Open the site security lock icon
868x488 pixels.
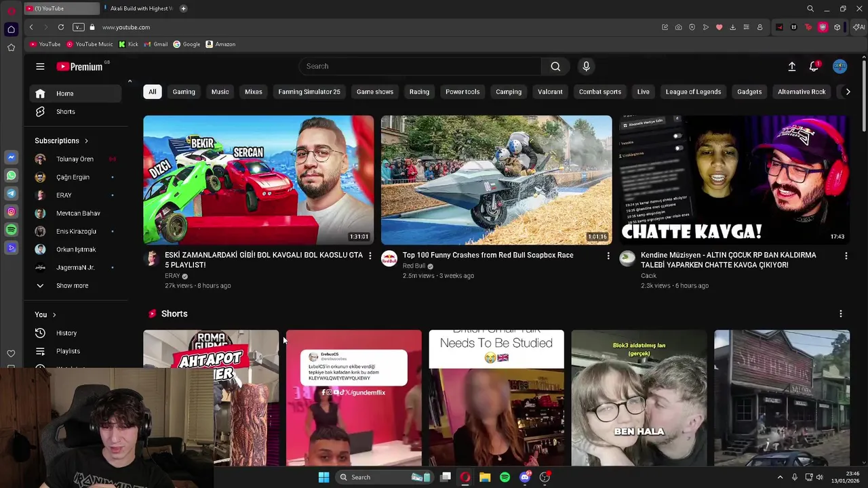coord(92,27)
